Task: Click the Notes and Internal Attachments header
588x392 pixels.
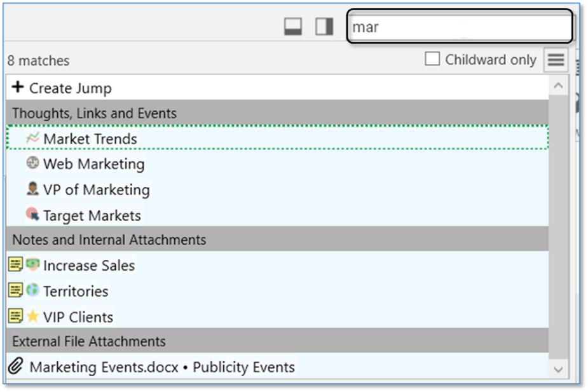Action: [109, 240]
